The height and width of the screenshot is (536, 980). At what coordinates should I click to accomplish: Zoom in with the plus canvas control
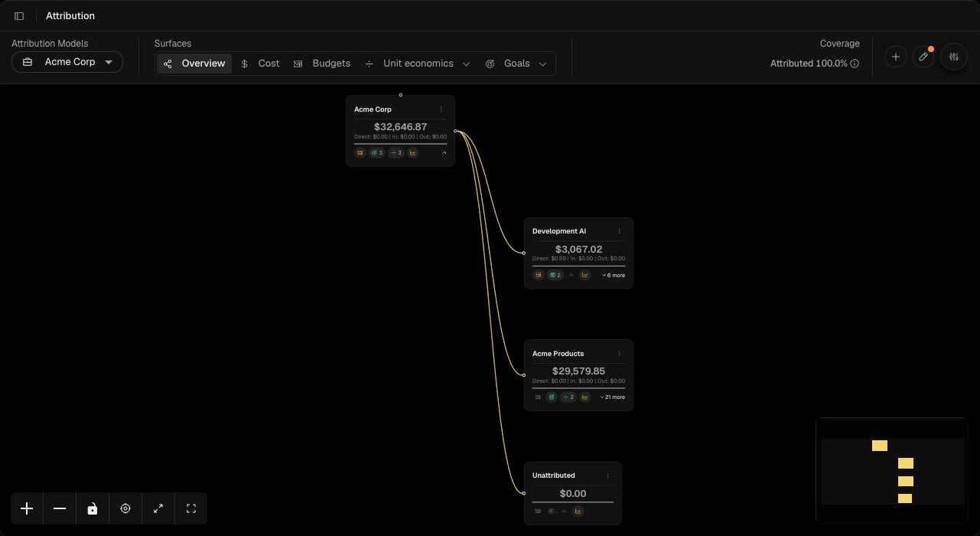(x=27, y=508)
